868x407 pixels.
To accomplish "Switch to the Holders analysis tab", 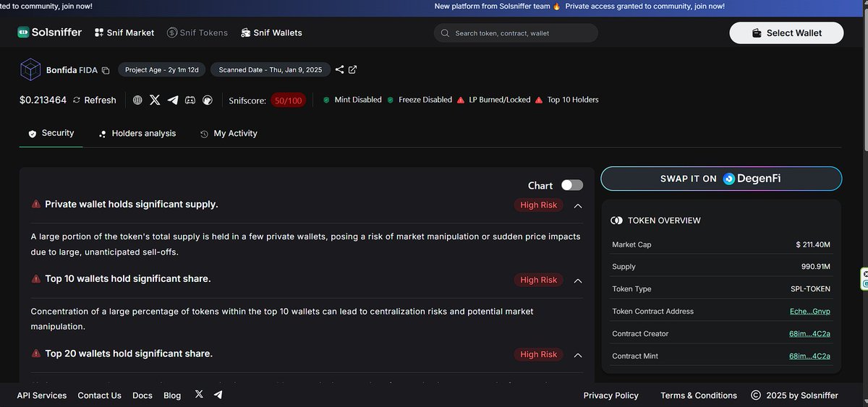I will (137, 134).
